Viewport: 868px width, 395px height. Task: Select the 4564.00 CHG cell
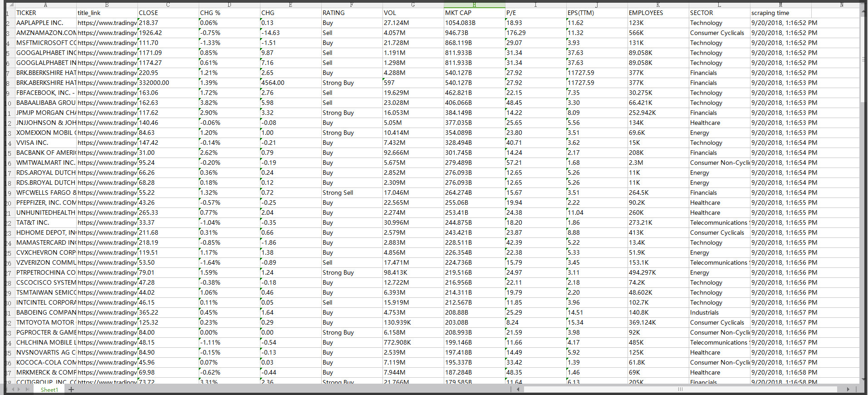pyautogui.click(x=290, y=83)
